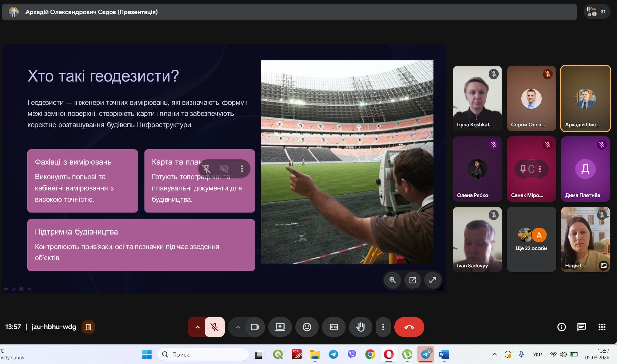Click the red Leave call button
The height and width of the screenshot is (364, 617).
click(x=409, y=327)
